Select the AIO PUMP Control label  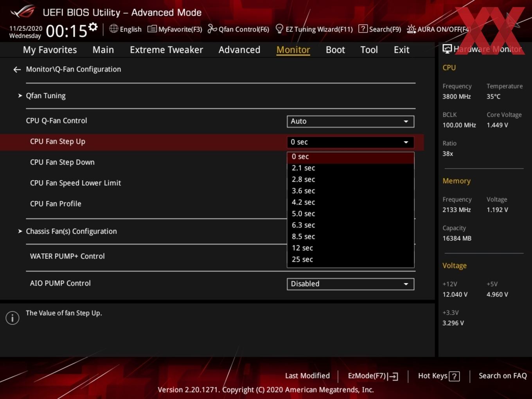pyautogui.click(x=60, y=283)
